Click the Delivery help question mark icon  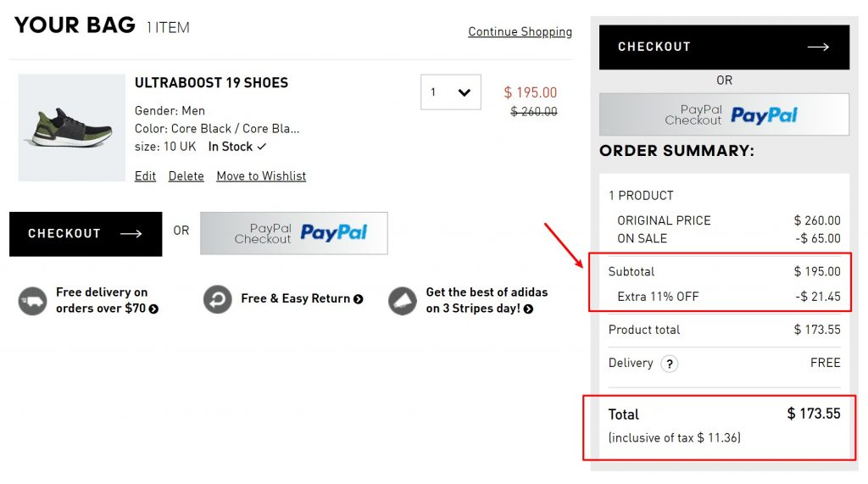670,364
